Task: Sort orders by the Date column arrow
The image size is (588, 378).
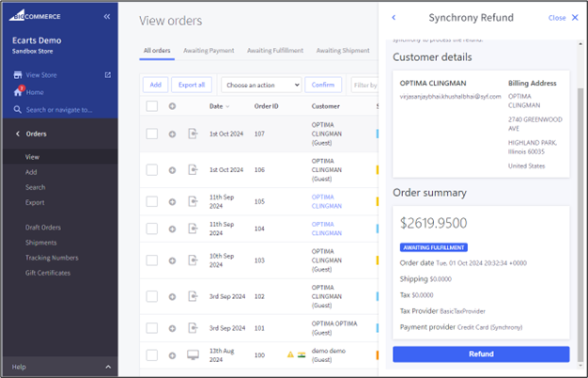Action: (x=227, y=106)
